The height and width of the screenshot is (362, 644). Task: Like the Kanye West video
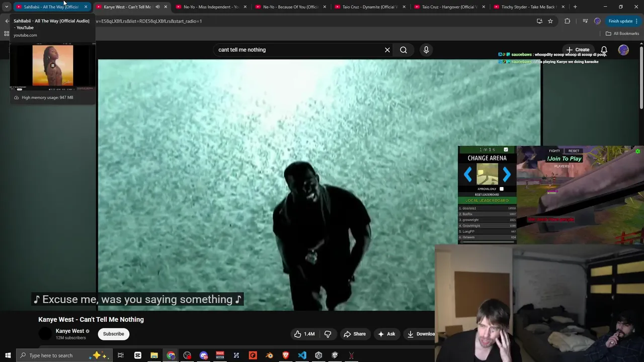[x=304, y=334]
